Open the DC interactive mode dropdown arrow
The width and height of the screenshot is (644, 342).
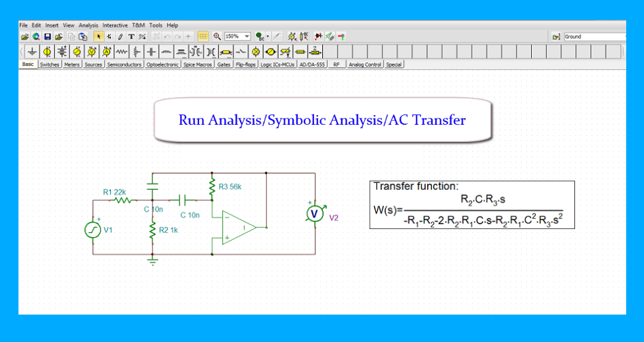click(268, 36)
